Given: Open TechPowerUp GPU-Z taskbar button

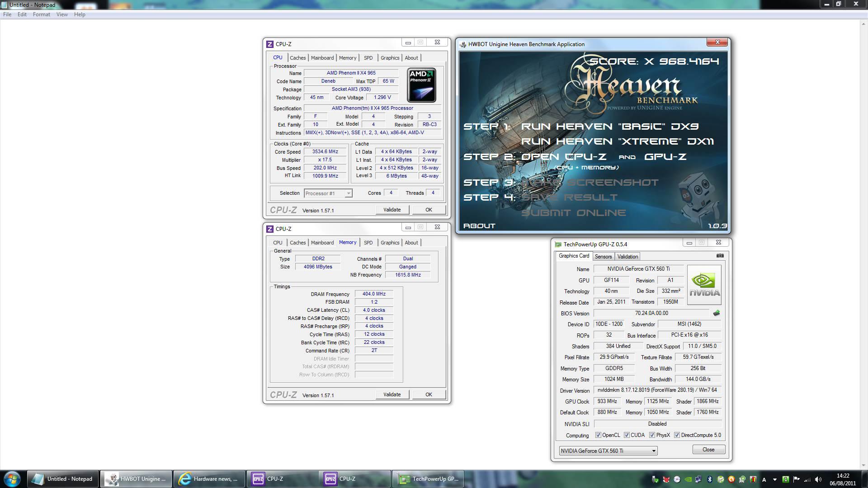Looking at the screenshot, I should click(x=428, y=479).
